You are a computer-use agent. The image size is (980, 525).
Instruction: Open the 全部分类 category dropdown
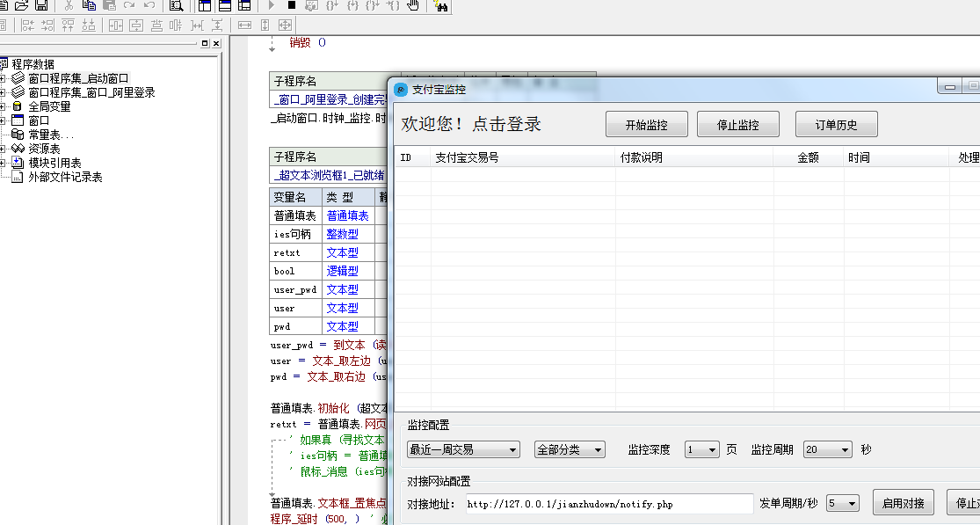570,449
